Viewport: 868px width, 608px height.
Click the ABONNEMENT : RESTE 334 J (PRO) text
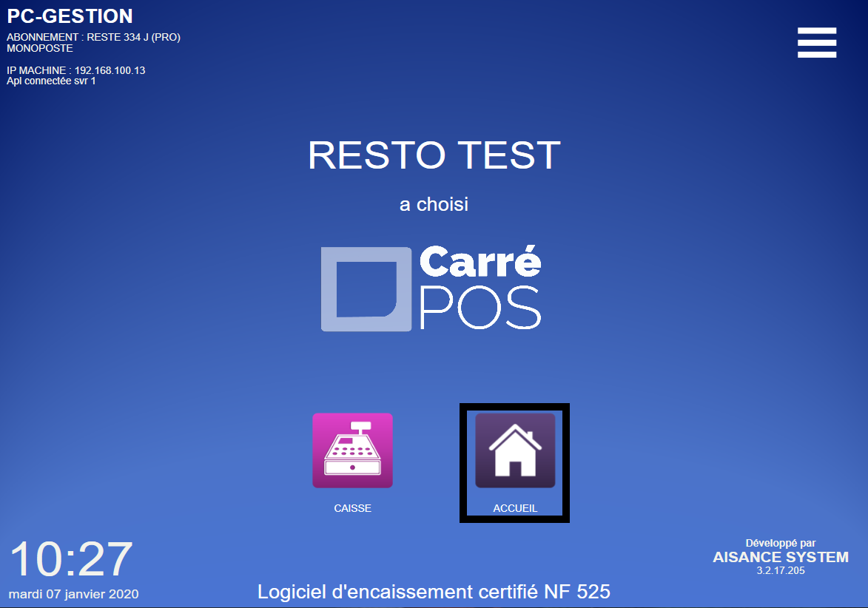coord(93,37)
